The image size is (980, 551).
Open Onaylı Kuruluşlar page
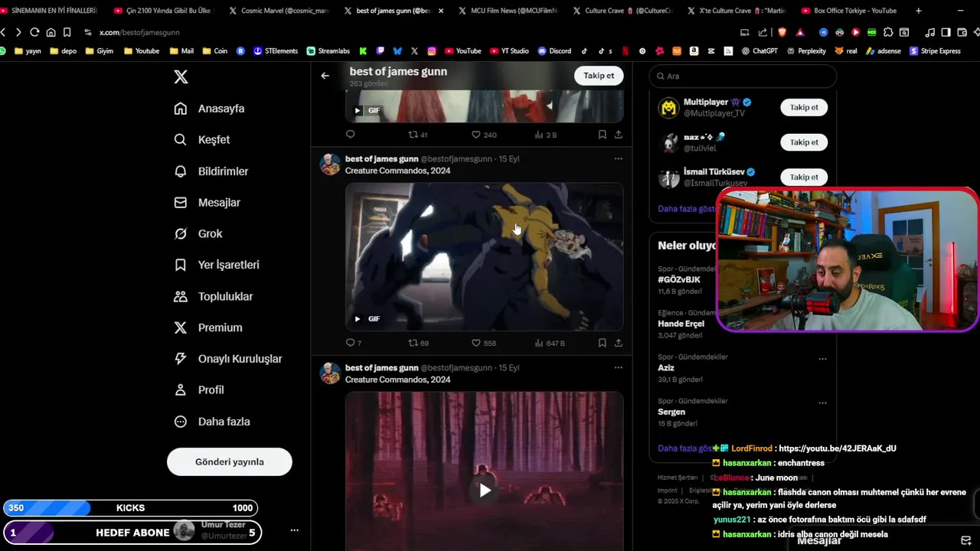227,359
